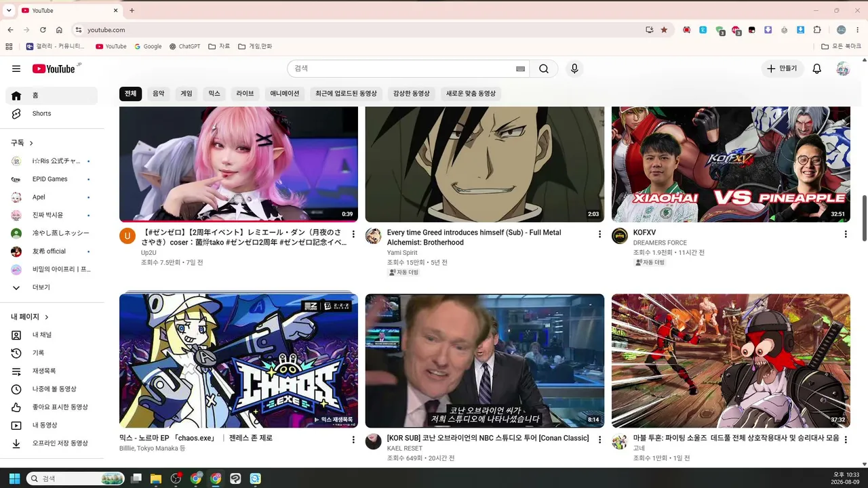Click the page vertical scrollbar thumb
Image resolution: width=868 pixels, height=488 pixels.
864,218
